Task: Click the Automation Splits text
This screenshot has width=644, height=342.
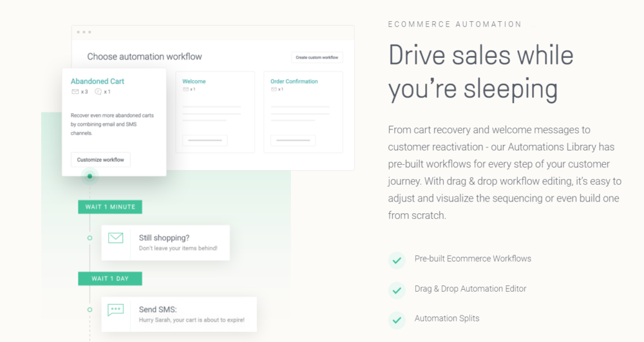Action: pyautogui.click(x=447, y=318)
